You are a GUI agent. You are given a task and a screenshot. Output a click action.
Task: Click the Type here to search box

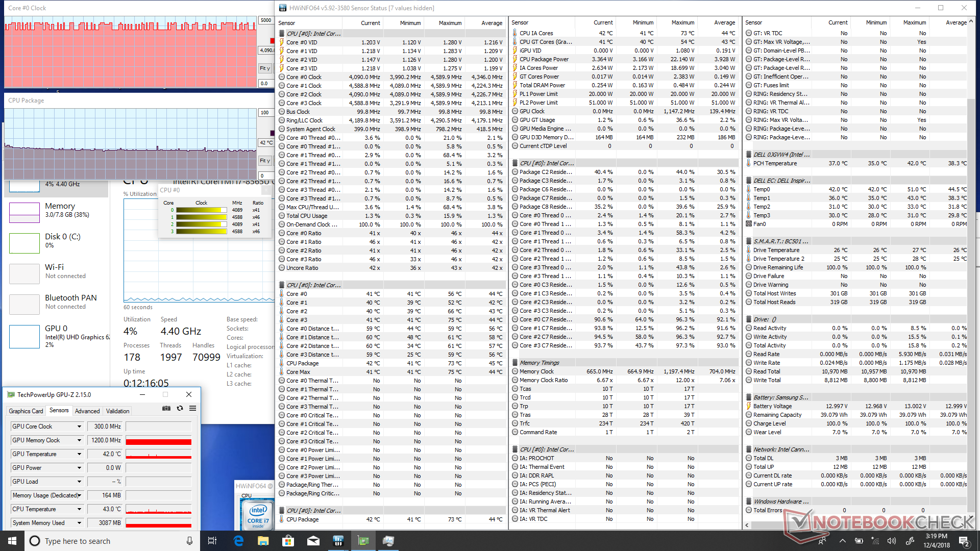tap(112, 541)
